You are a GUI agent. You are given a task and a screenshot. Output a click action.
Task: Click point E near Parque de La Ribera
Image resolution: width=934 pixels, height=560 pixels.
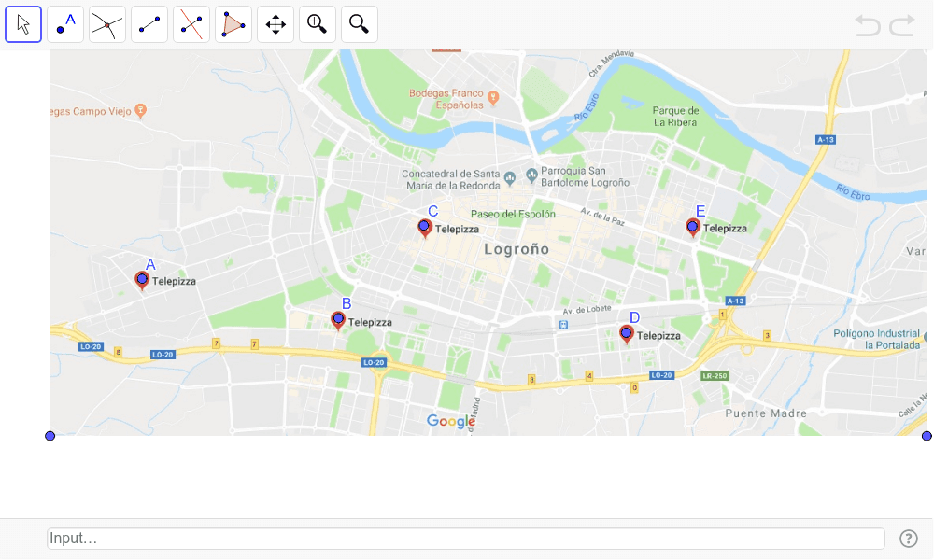693,226
